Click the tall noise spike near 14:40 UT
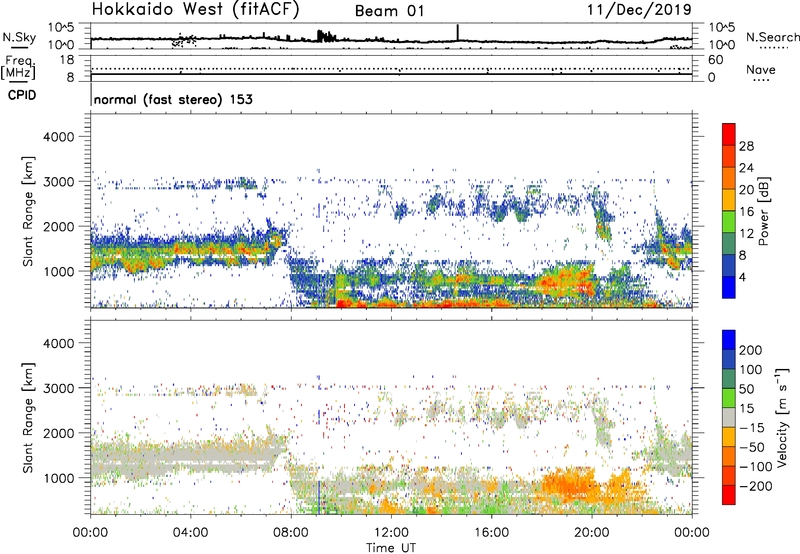 [458, 32]
